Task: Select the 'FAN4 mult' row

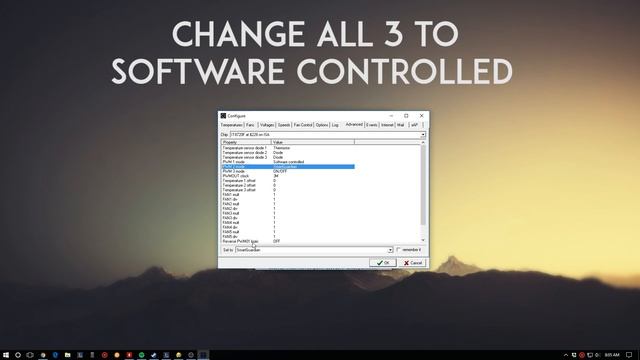Action: pos(288,222)
